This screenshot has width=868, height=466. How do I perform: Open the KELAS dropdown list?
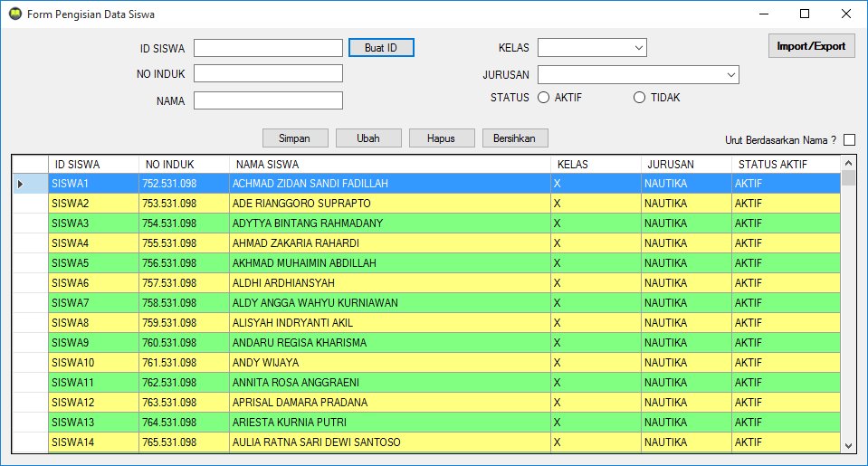coord(638,48)
